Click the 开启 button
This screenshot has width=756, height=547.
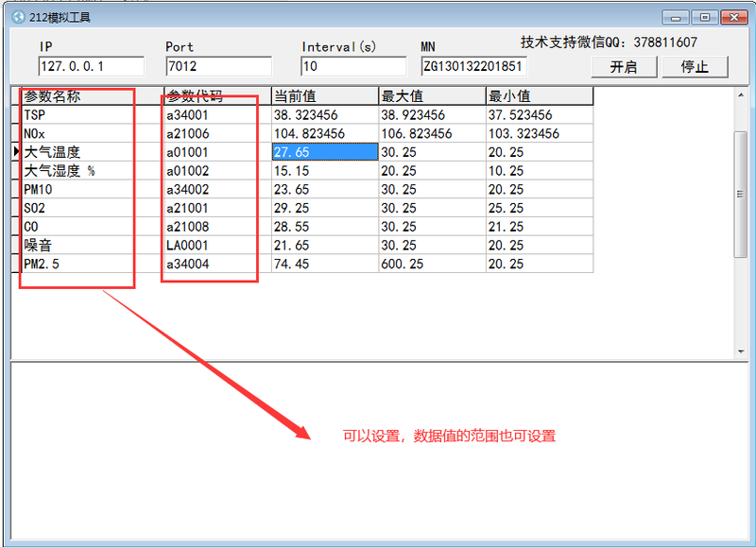[624, 66]
